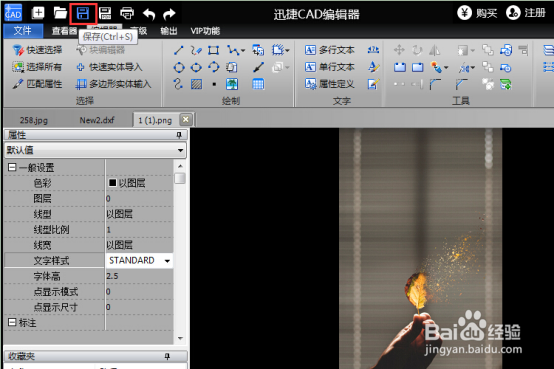Click 属性定义 button

(x=330, y=84)
